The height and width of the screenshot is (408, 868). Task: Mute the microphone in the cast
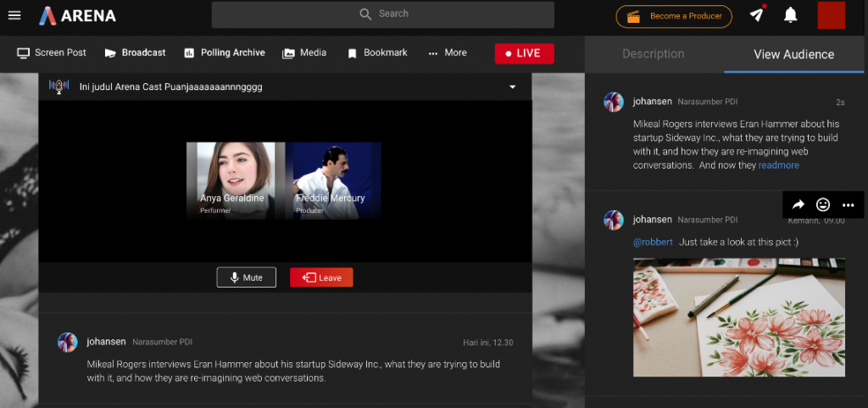(246, 277)
